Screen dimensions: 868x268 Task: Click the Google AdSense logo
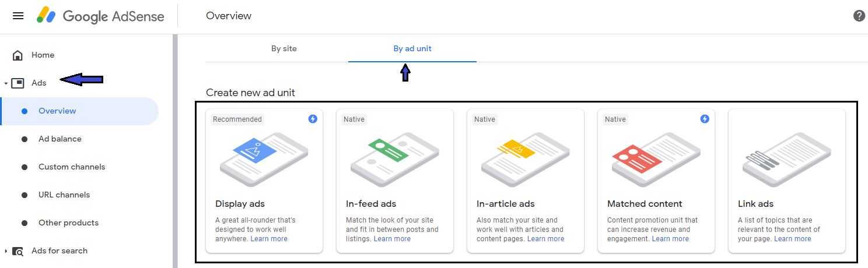tap(100, 16)
